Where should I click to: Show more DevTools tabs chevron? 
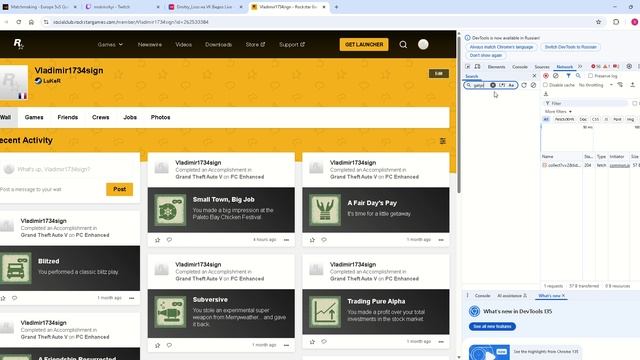click(x=580, y=67)
